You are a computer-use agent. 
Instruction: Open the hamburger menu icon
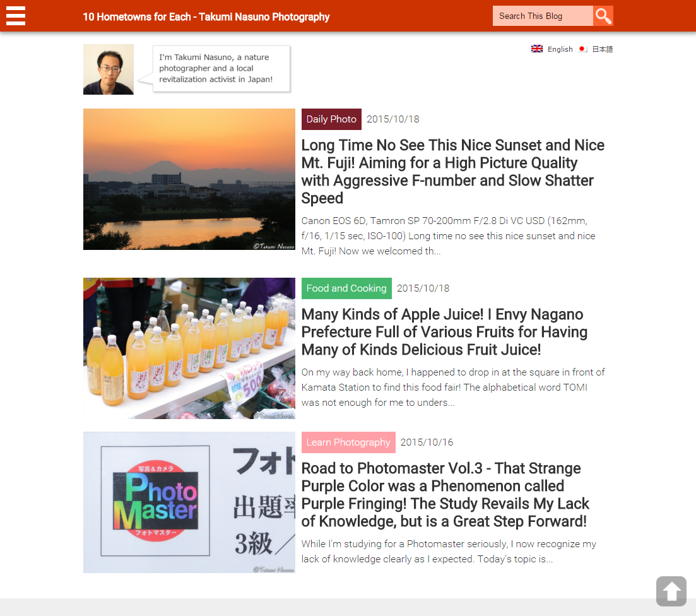pos(16,16)
